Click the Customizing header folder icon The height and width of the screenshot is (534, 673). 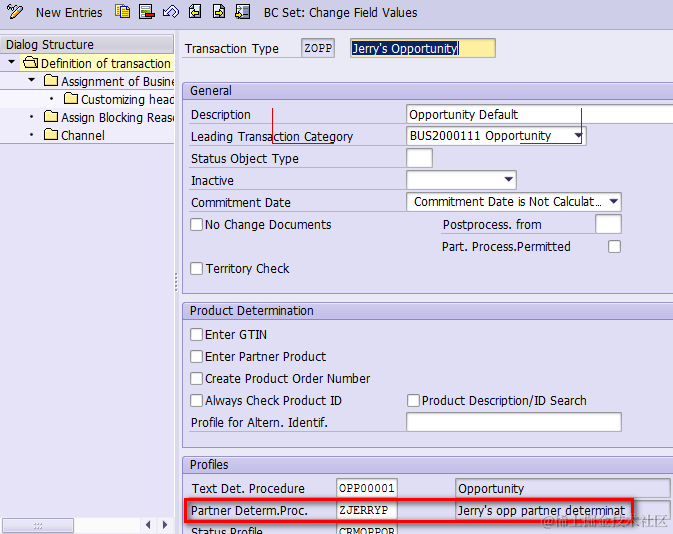(x=71, y=98)
